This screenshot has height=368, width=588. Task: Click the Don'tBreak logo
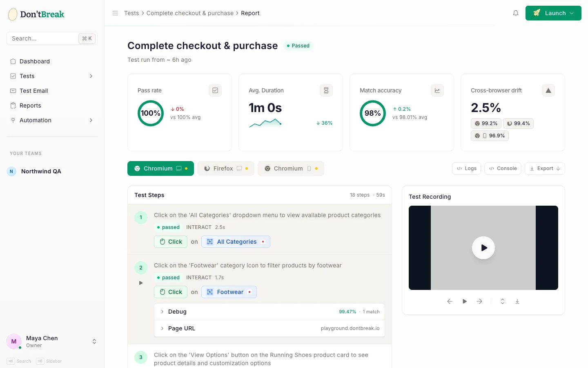36,14
